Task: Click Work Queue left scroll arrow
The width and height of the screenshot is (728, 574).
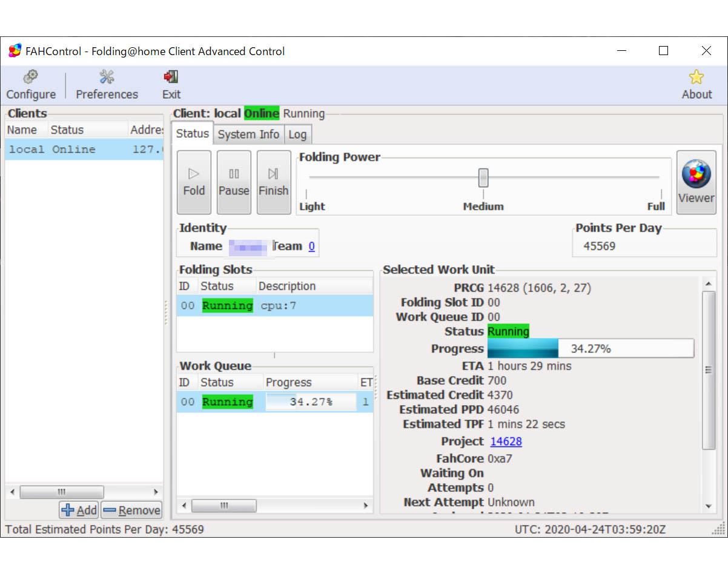Action: [184, 505]
